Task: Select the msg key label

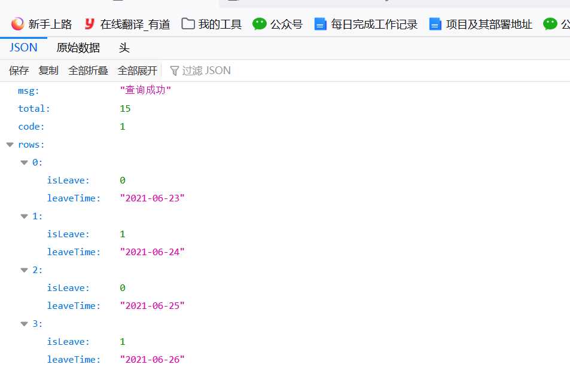Action: [x=28, y=91]
